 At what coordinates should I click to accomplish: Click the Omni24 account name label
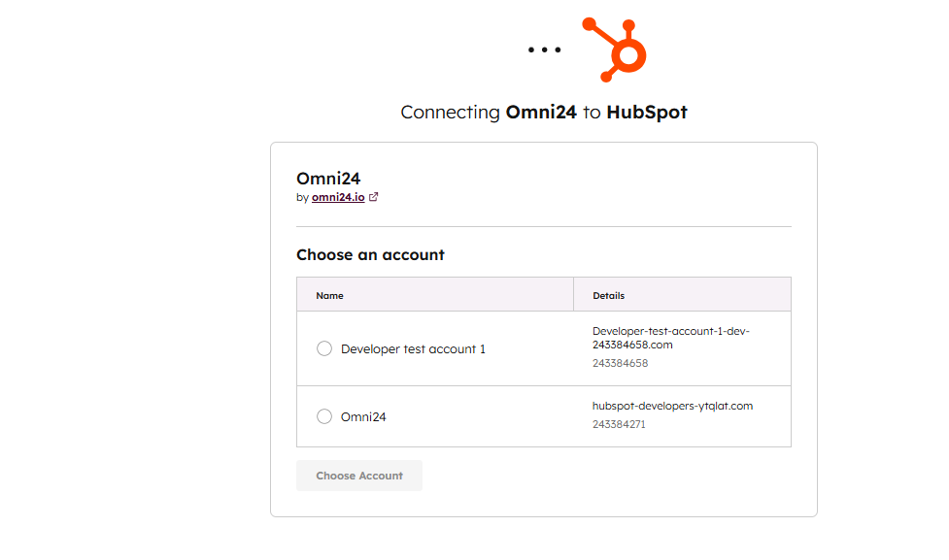coord(363,416)
